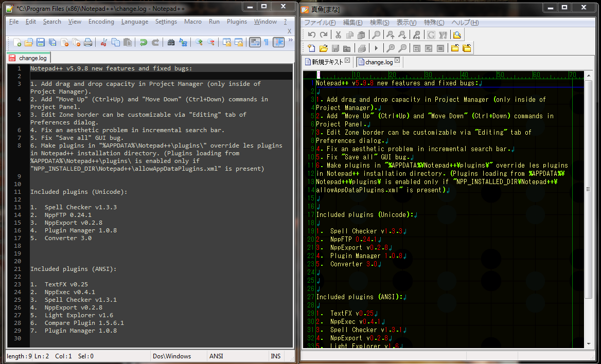Screen dimensions: 601x364
Task: Open the Language menu in Notepad++
Action: (x=134, y=22)
